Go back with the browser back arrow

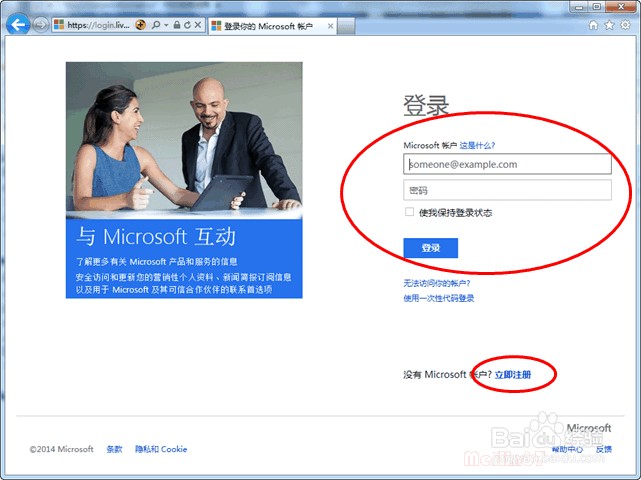[x=18, y=25]
